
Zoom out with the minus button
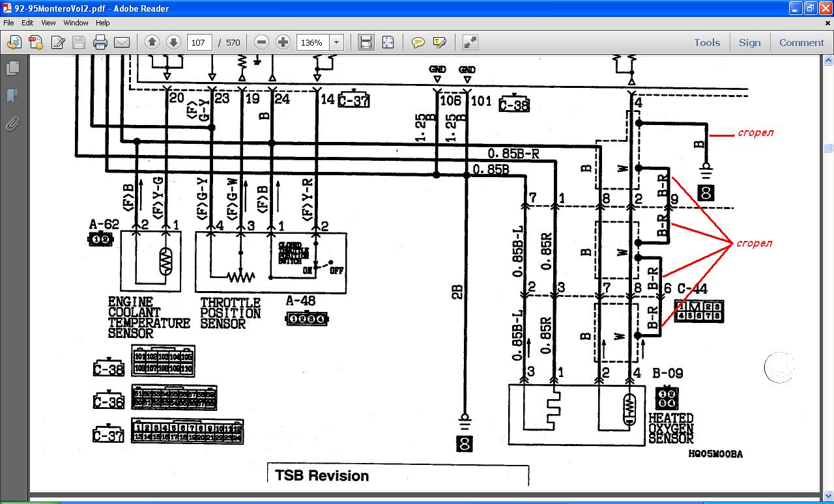point(261,42)
